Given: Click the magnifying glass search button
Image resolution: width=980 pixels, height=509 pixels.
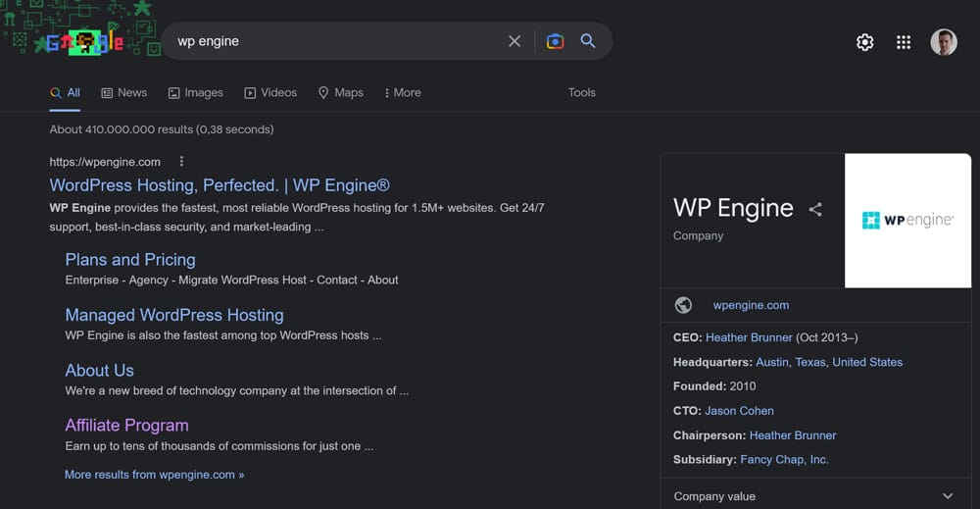Looking at the screenshot, I should pos(587,41).
